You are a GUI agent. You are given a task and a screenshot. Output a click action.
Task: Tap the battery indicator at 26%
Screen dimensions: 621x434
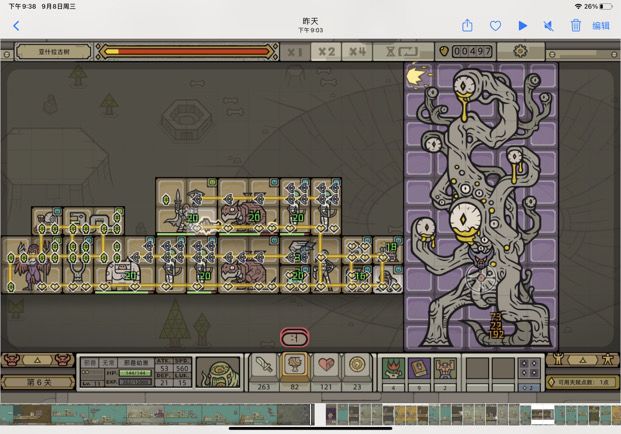(x=607, y=6)
